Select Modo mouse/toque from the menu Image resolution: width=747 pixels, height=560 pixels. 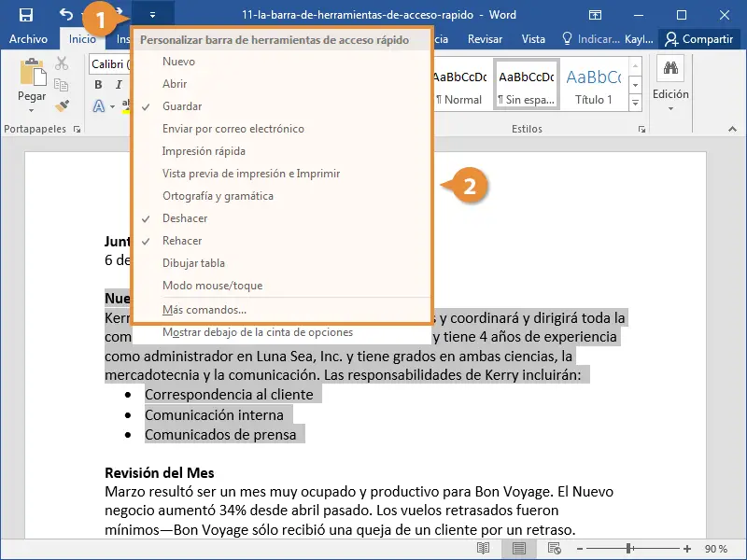pos(281,286)
